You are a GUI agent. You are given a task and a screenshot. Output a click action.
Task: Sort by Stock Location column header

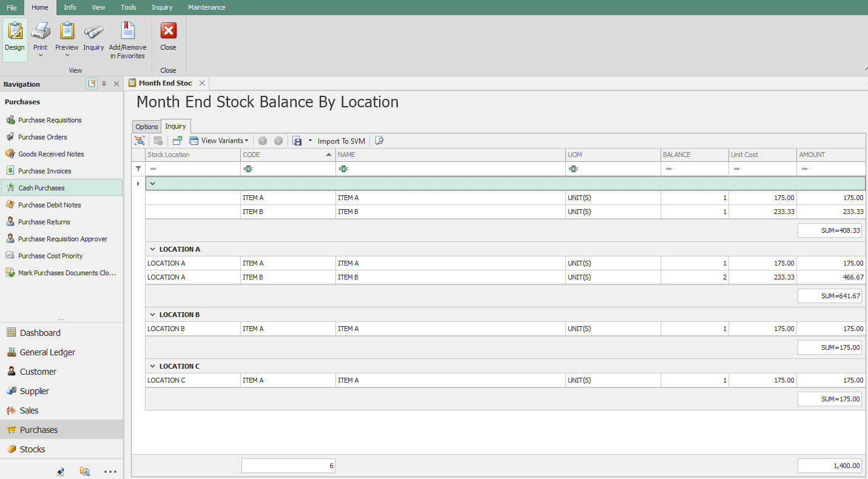[193, 155]
